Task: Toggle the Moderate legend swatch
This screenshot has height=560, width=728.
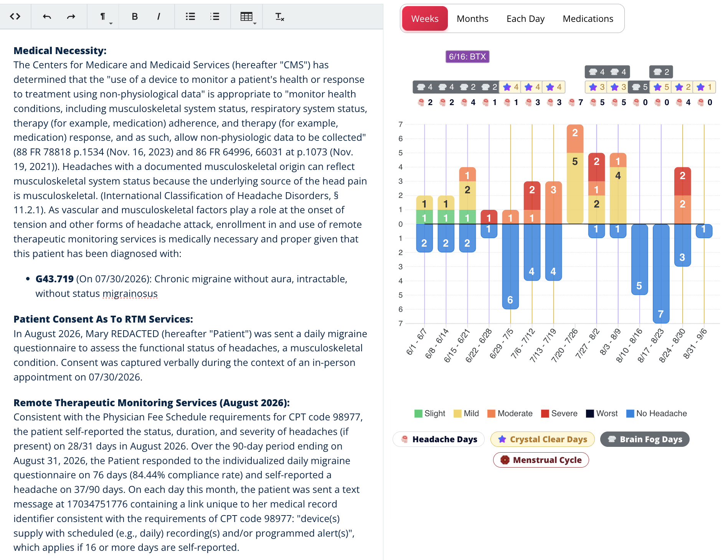Action: coord(491,413)
